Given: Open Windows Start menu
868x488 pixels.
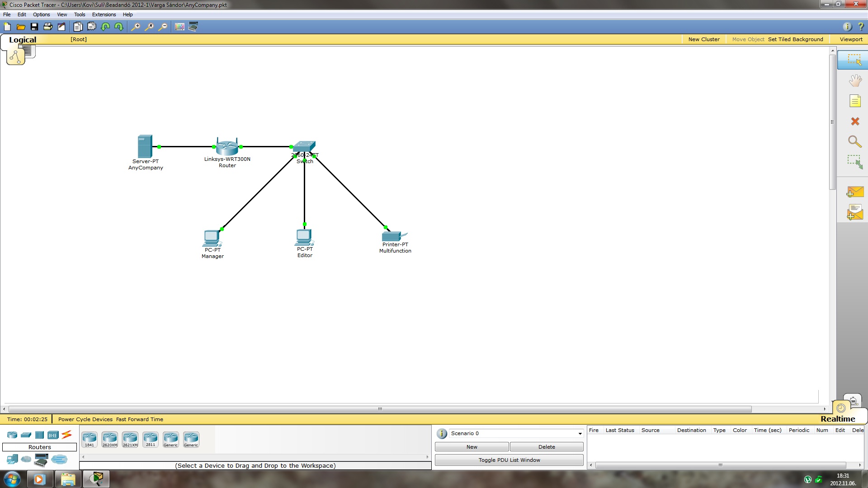Looking at the screenshot, I should pos(12,479).
